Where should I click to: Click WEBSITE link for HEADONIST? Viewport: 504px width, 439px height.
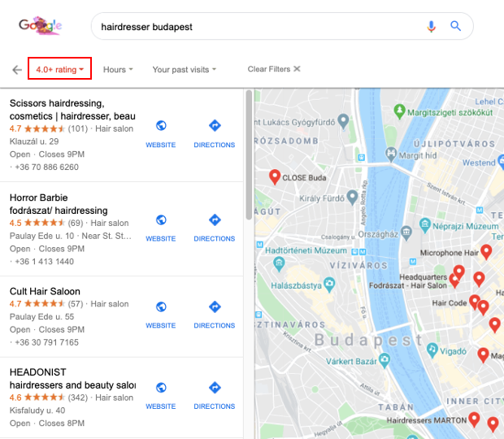161,406
